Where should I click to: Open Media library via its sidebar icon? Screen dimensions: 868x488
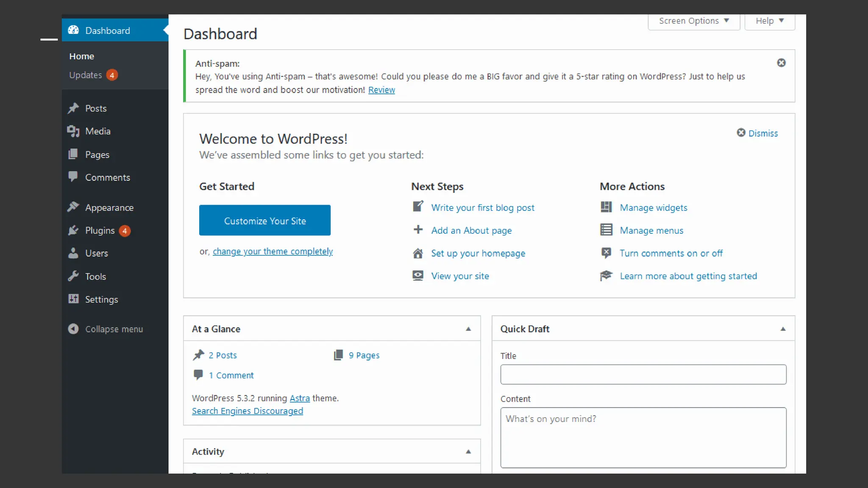click(73, 131)
